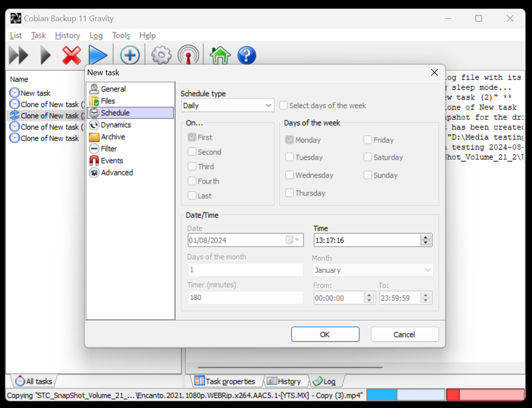This screenshot has width=532, height=408.
Task: Open the Schedule type dropdown
Action: [269, 106]
